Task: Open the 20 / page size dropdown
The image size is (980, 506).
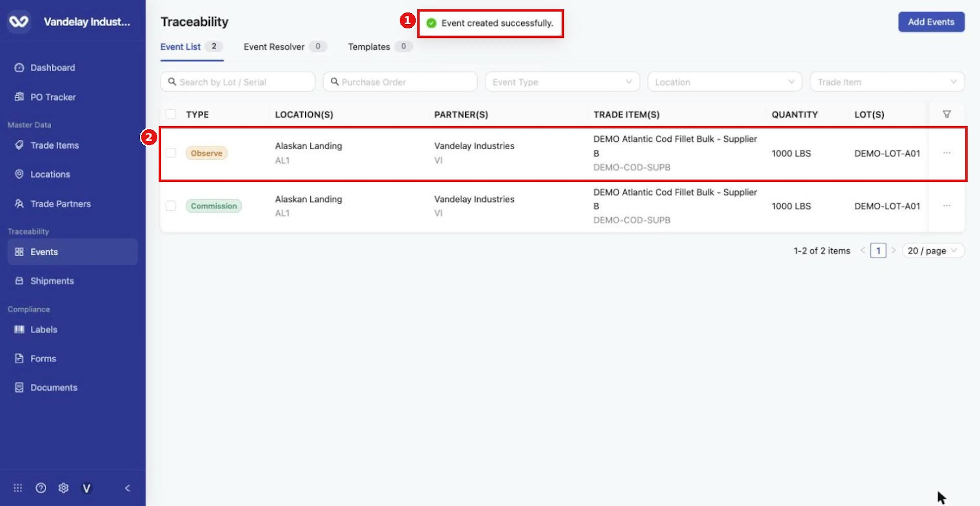Action: click(x=933, y=251)
